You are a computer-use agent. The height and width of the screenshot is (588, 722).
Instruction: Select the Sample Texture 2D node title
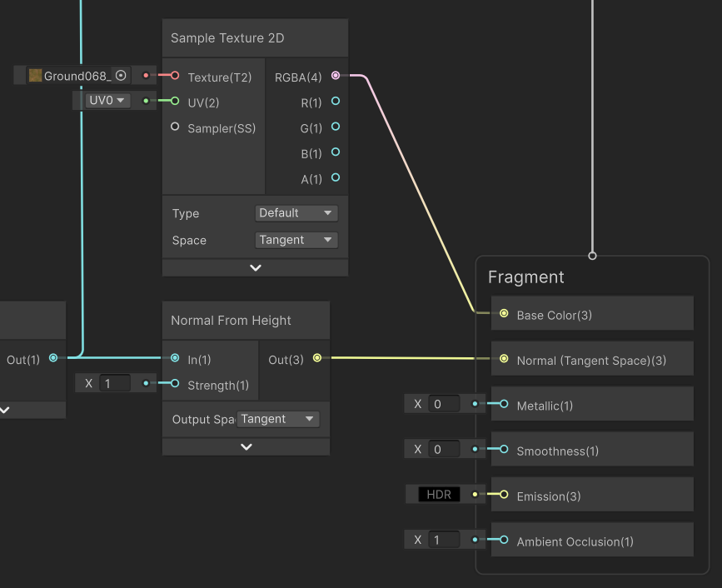227,38
